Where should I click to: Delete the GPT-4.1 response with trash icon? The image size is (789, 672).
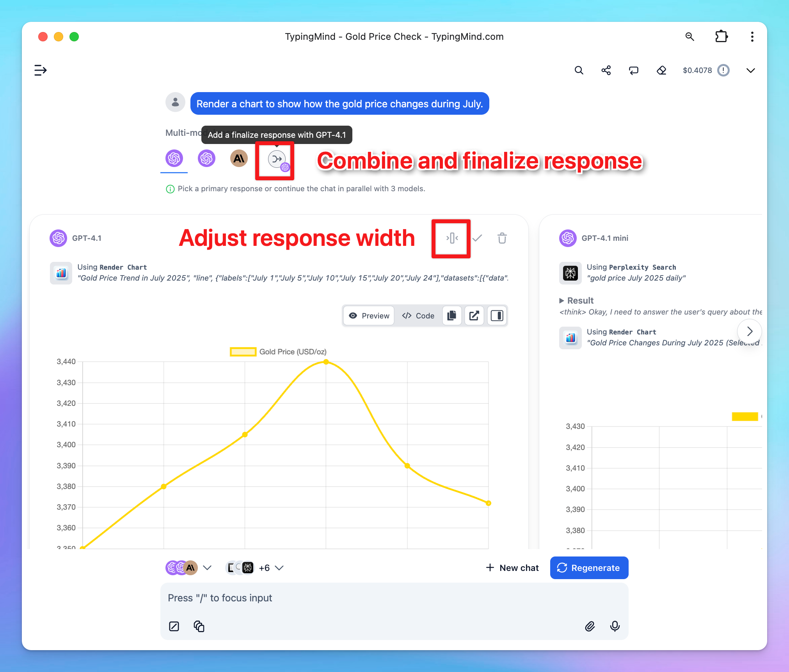pyautogui.click(x=502, y=238)
